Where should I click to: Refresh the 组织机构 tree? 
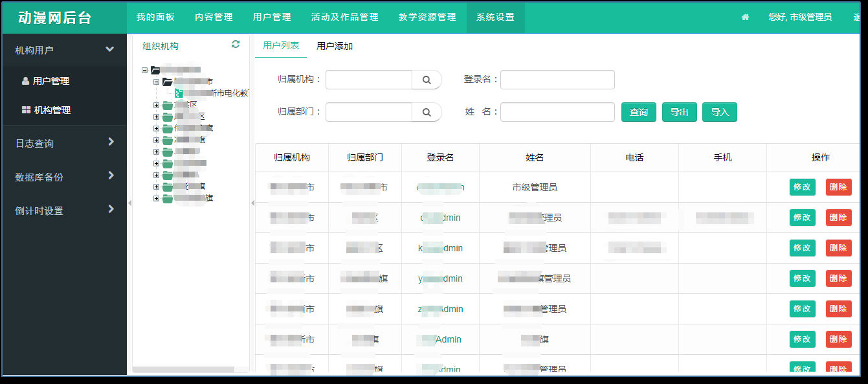pyautogui.click(x=236, y=44)
